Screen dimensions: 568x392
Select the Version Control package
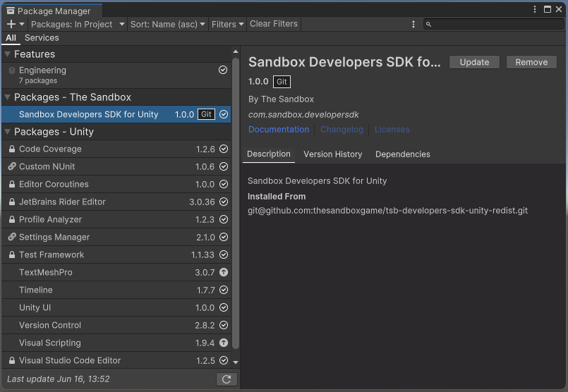[116, 325]
